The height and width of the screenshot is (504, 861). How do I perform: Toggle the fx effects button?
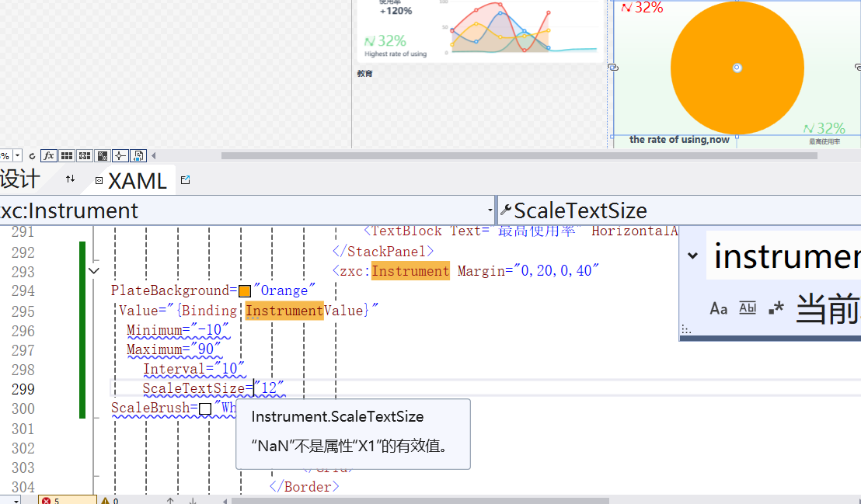(48, 156)
